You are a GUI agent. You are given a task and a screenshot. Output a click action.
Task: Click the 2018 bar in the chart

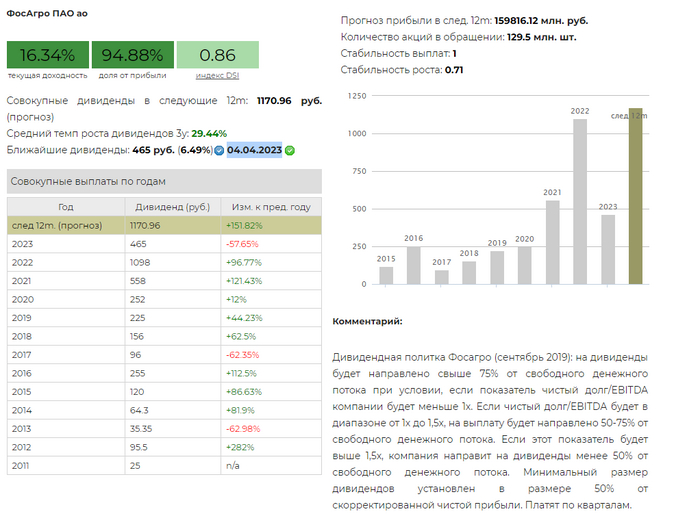coord(469,273)
